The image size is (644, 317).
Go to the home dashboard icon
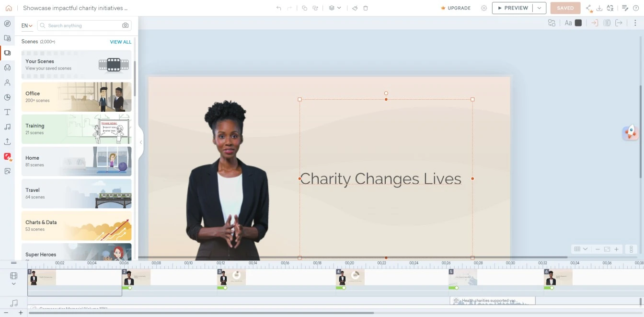pyautogui.click(x=9, y=8)
